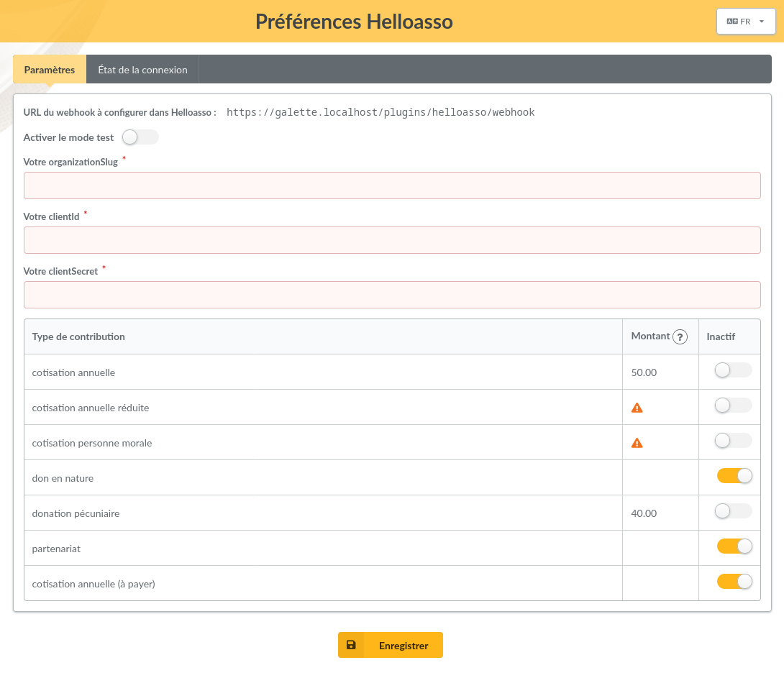Image resolution: width=784 pixels, height=678 pixels.
Task: Focus the organizationSlug input field
Action: 392,185
